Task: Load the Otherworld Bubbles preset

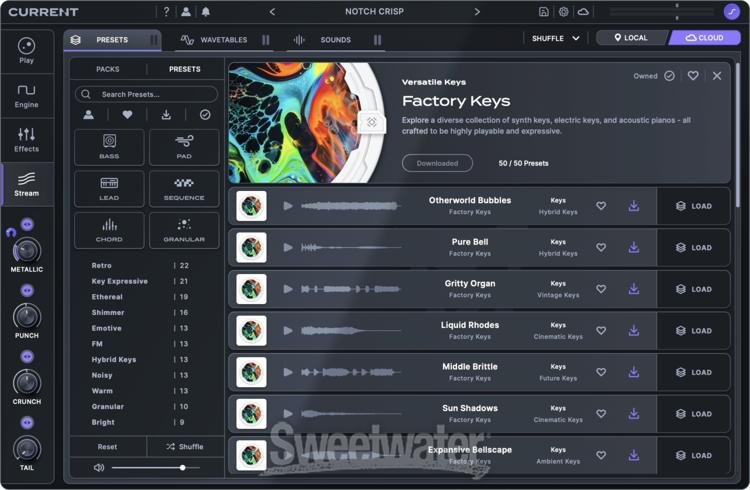Action: coord(694,206)
